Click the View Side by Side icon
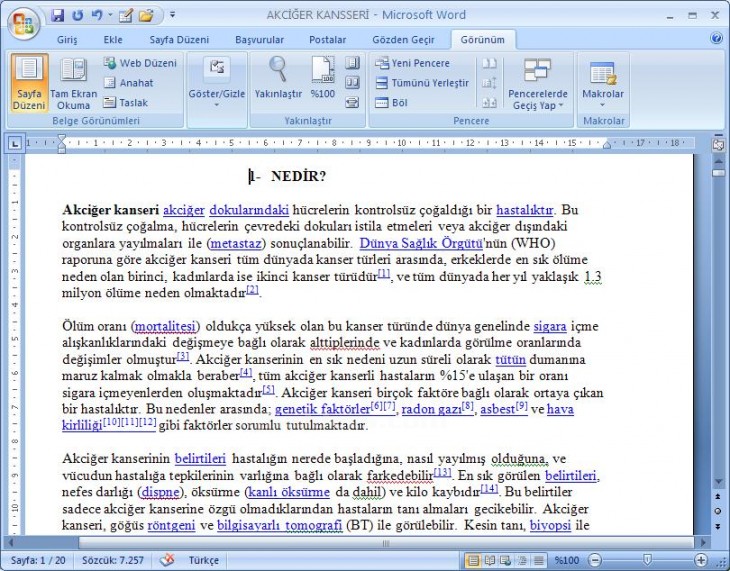 coord(489,63)
